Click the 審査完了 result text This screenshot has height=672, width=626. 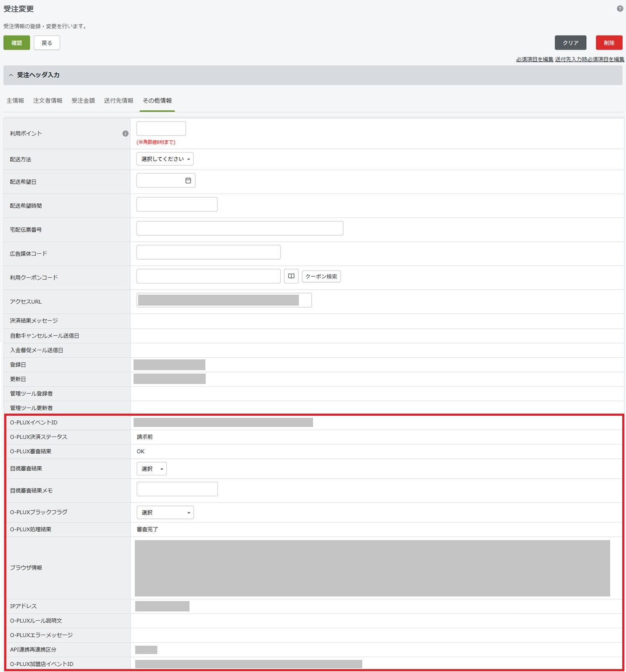[147, 529]
